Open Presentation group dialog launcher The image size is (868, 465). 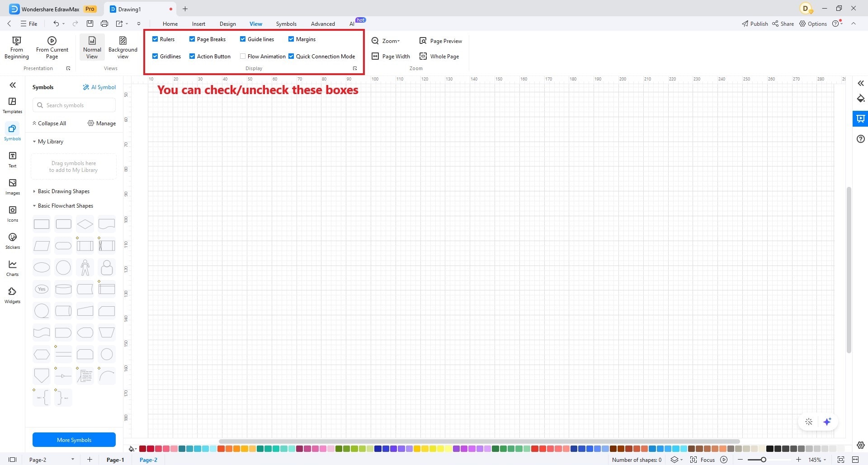click(68, 68)
